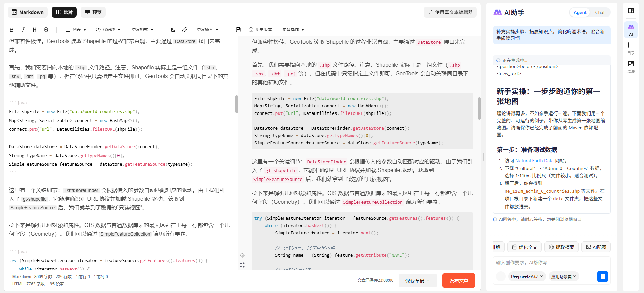Screen dimensions: 644x293
Task: Switch to Markdown editing mode
Action: 28,12
